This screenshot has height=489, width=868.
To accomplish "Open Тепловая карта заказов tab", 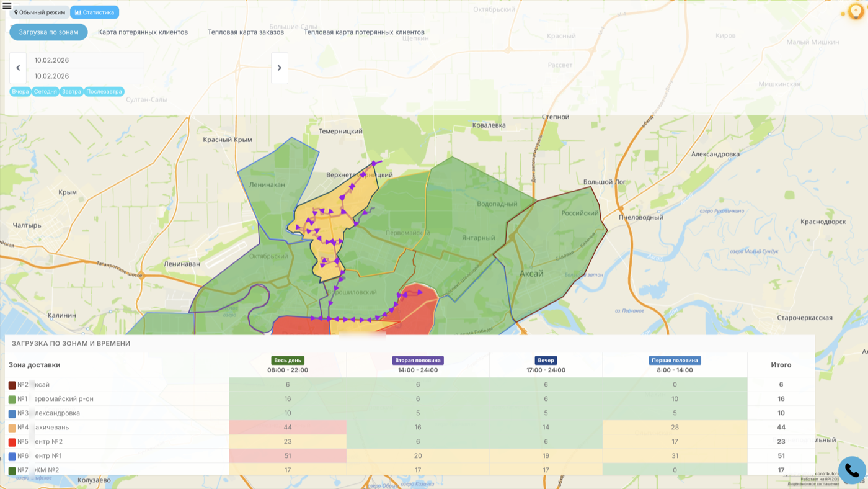I will pos(246,32).
